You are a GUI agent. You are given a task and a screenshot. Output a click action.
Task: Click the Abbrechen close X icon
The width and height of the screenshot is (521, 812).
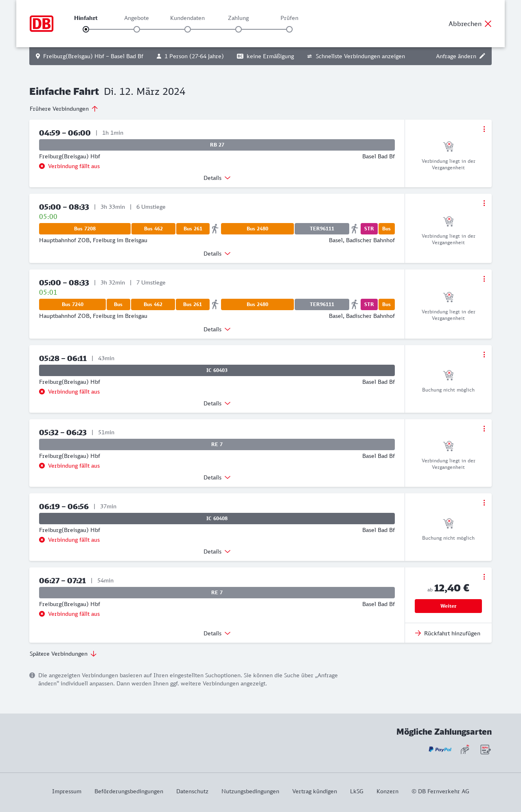(488, 24)
